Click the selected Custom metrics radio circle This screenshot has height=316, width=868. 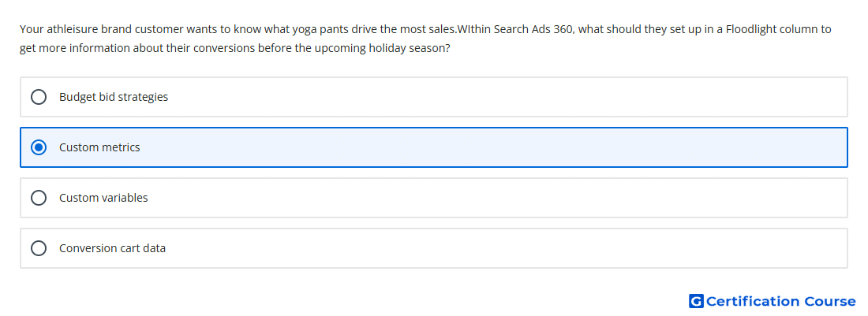pyautogui.click(x=39, y=147)
